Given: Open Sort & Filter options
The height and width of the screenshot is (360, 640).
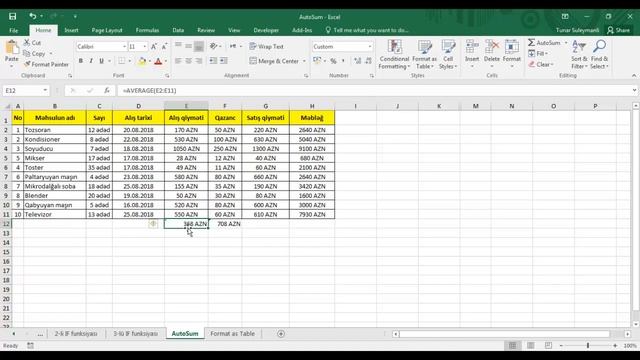Looking at the screenshot, I should (x=579, y=55).
